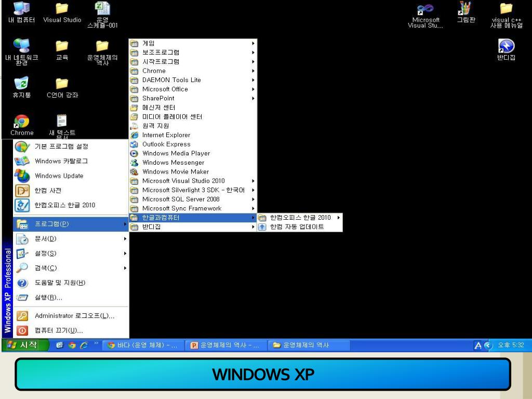
Task: Switch to the 바다 (운영 체제) Chrome taskbar button
Action: (142, 345)
